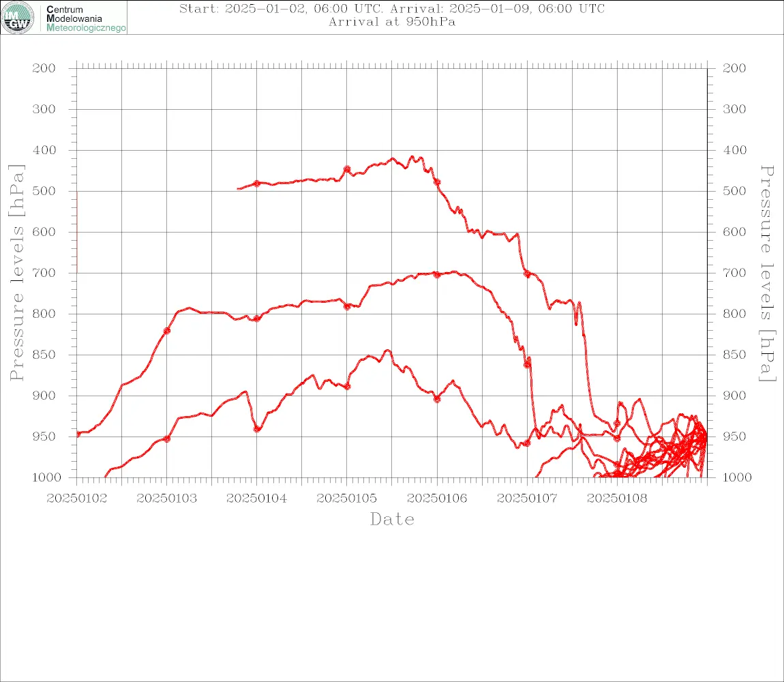This screenshot has width=784, height=682.
Task: Click middle trajectory marker at 20250105 near 790 hPa
Action: [x=347, y=307]
